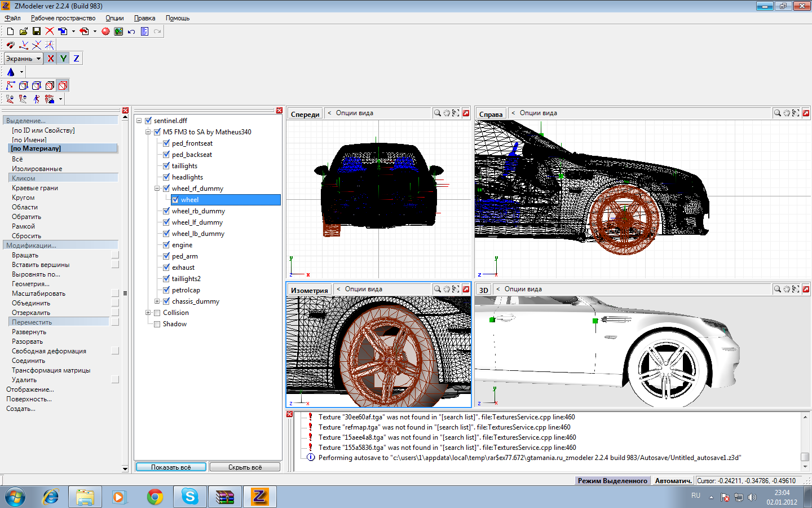Screen dimensions: 812x508
Task: Click the zoom magnifier in Спереди viewport
Action: coord(437,113)
